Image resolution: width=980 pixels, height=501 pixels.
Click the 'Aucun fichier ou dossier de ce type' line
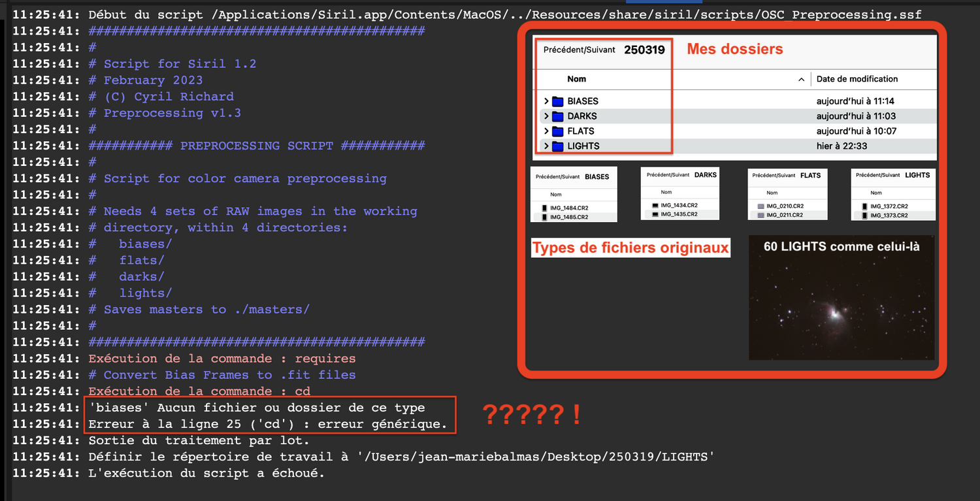257,408
